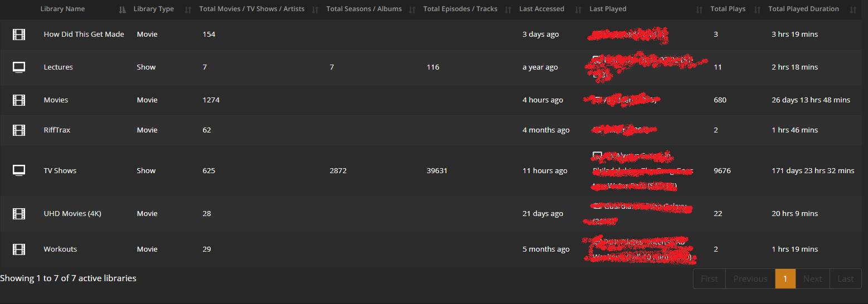Click the Last pagination button
The image size is (868, 304).
point(845,279)
